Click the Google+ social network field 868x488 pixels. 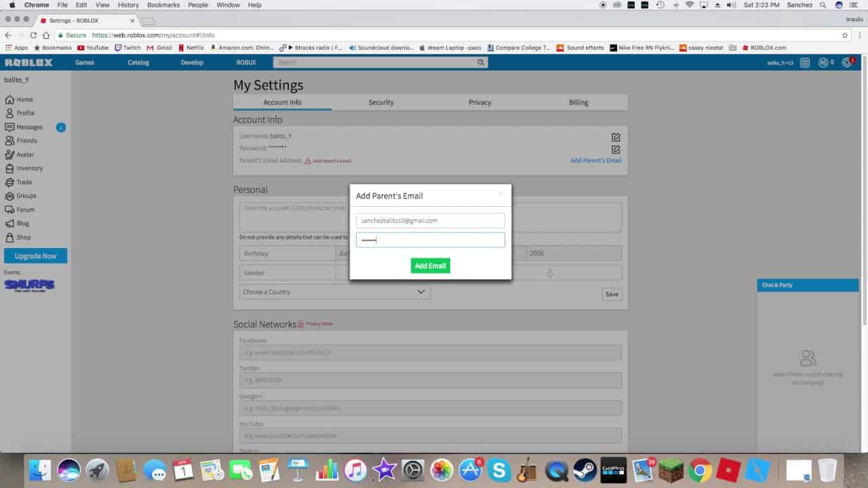[430, 408]
